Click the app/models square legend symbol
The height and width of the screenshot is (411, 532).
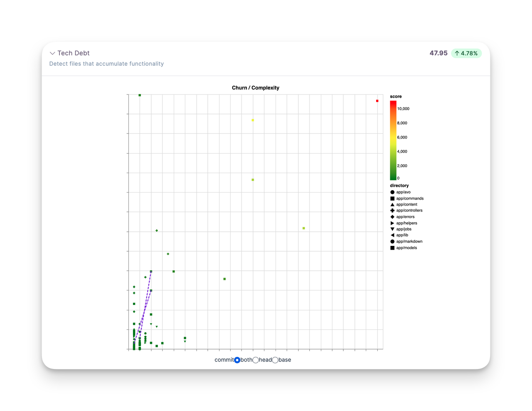pyautogui.click(x=392, y=248)
